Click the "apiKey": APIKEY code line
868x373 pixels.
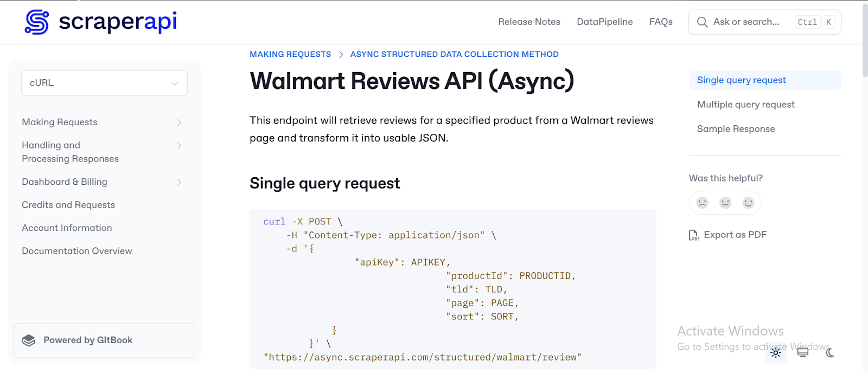pyautogui.click(x=402, y=262)
